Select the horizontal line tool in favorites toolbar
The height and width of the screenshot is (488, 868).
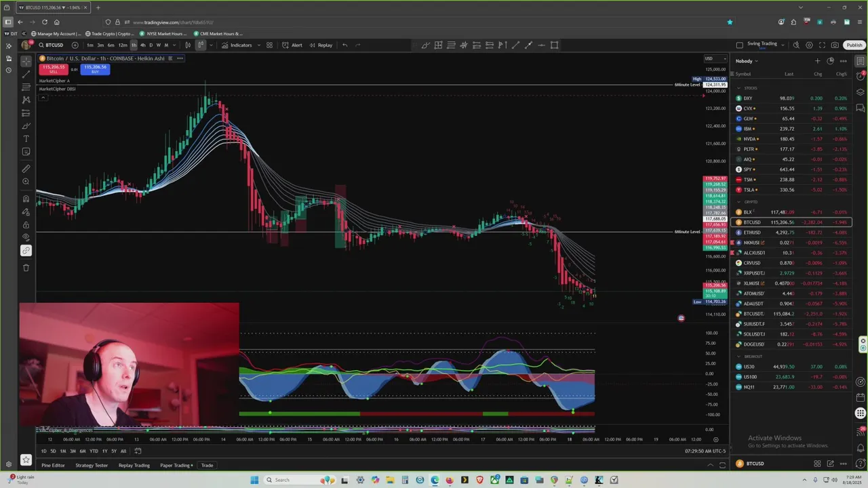coord(541,45)
